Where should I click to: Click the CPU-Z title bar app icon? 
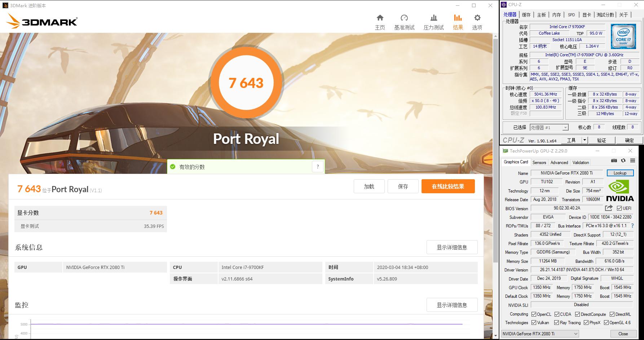[x=504, y=5]
